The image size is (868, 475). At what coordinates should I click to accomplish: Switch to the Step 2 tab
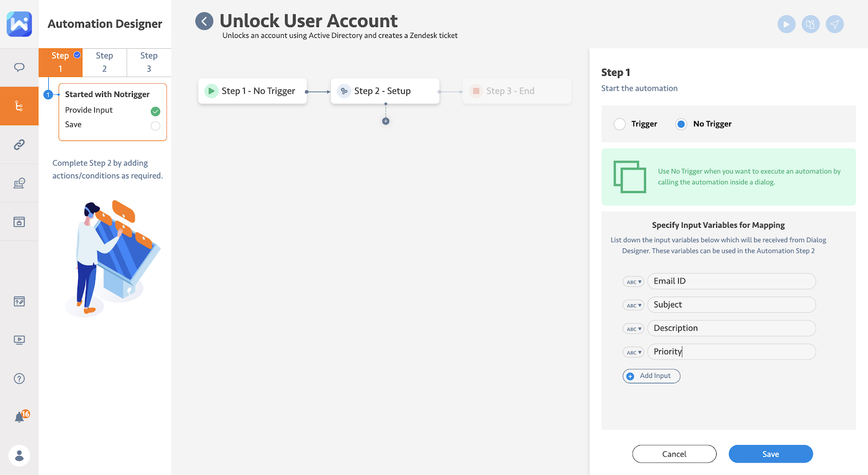pos(104,62)
